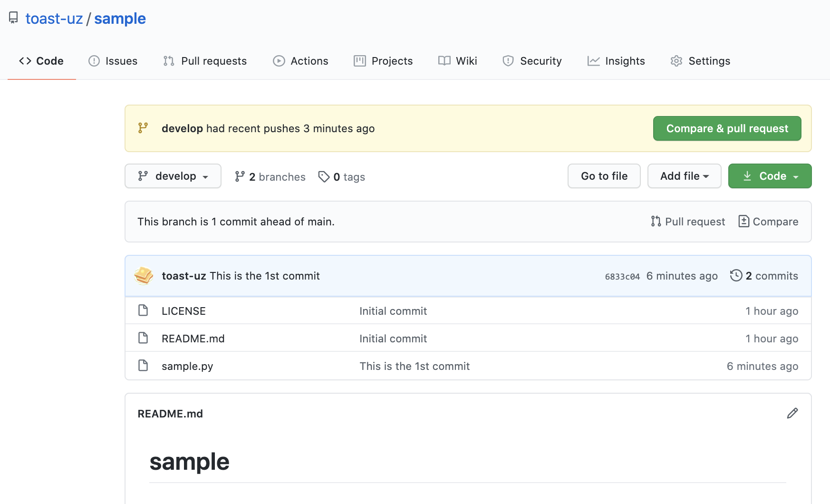830x504 pixels.
Task: Click the sample.py file icon
Action: pyautogui.click(x=143, y=366)
